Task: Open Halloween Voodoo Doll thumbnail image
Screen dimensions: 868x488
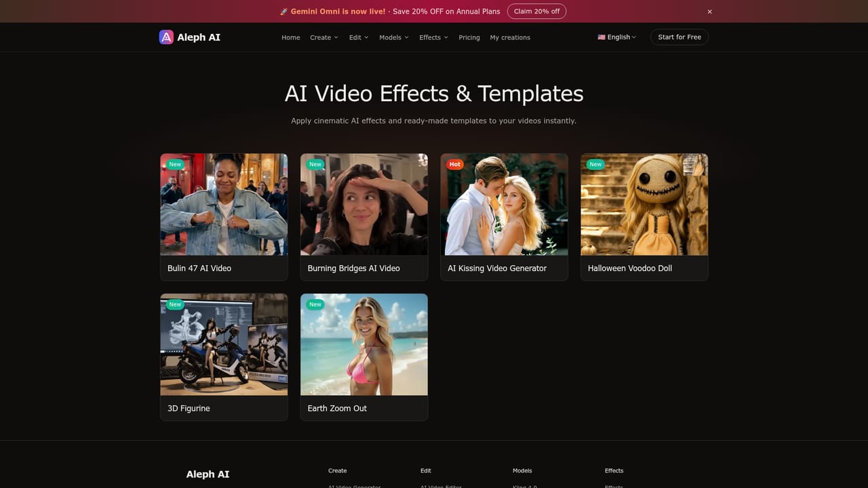Action: point(644,205)
